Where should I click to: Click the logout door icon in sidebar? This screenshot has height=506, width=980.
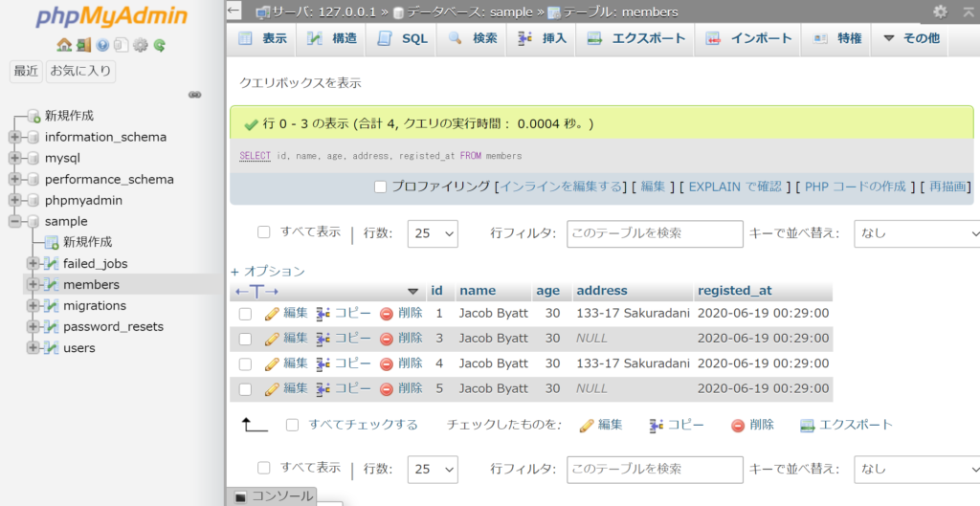pyautogui.click(x=84, y=45)
